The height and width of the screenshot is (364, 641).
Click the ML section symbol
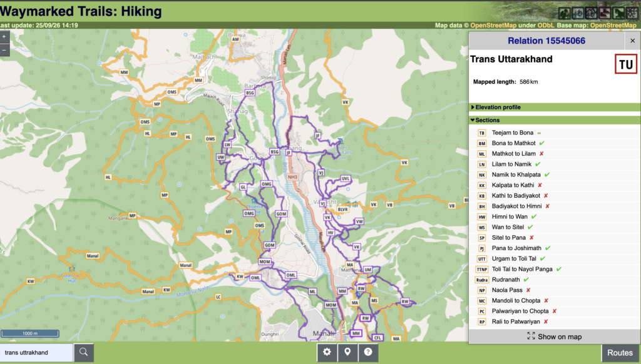coord(482,154)
